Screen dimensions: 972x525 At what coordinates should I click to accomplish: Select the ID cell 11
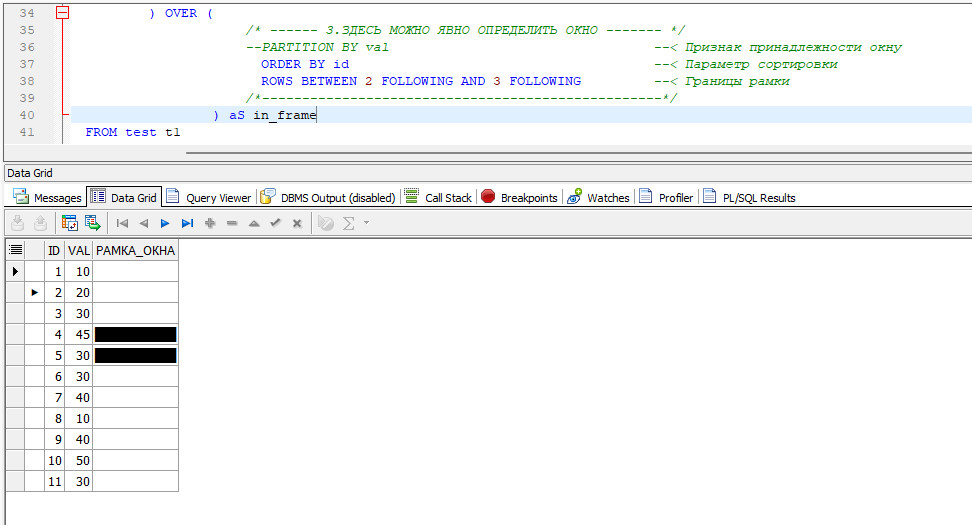coord(55,482)
